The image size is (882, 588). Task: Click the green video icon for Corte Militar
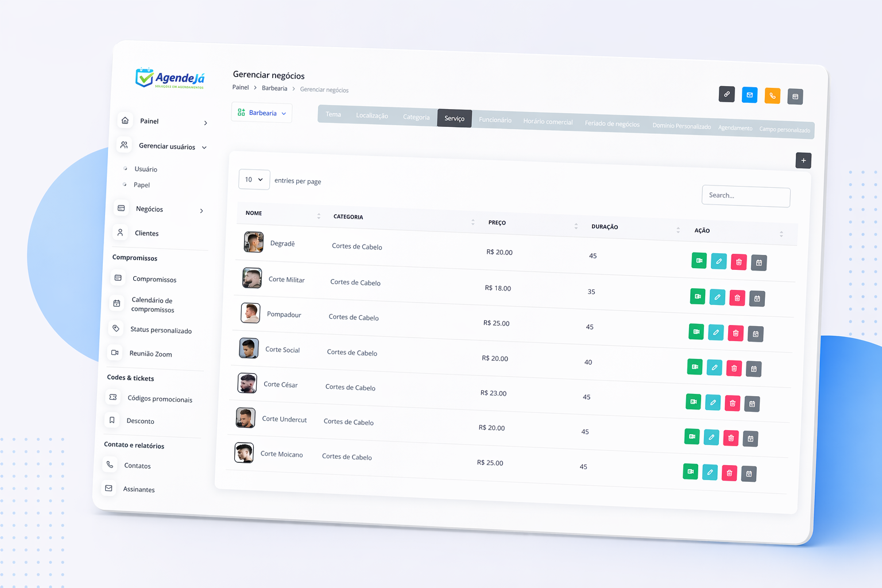[698, 296]
